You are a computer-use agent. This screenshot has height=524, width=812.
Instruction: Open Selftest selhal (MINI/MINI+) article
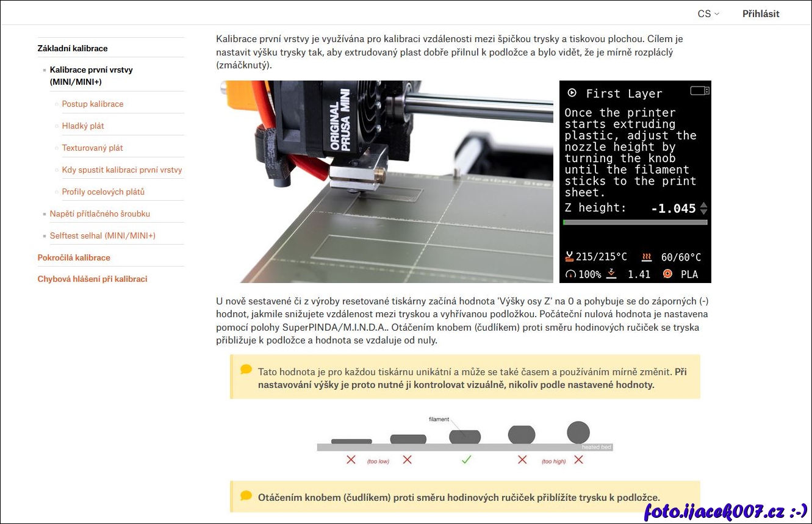coord(102,235)
